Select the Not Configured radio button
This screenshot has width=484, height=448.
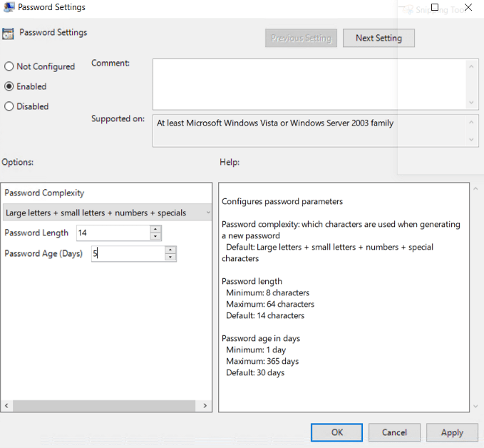[x=9, y=66]
